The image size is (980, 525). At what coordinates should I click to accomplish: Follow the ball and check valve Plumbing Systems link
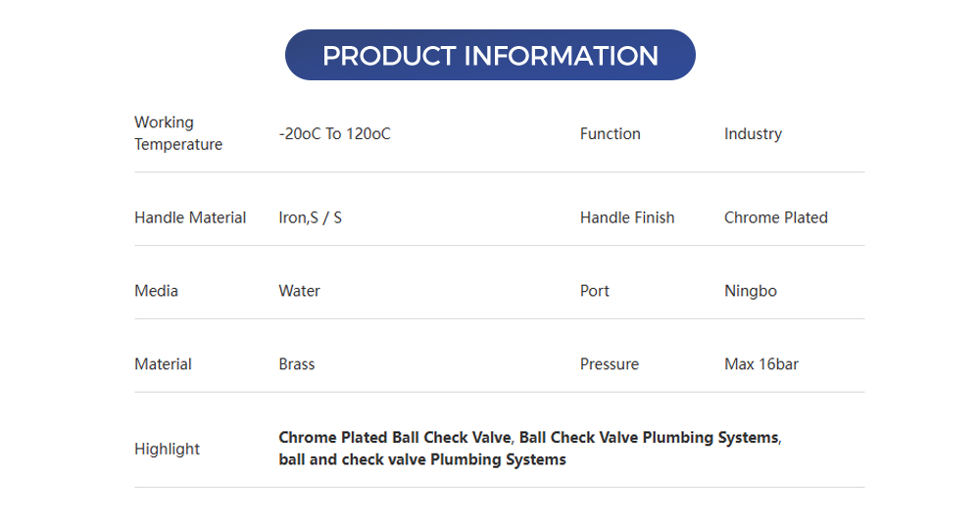421,459
